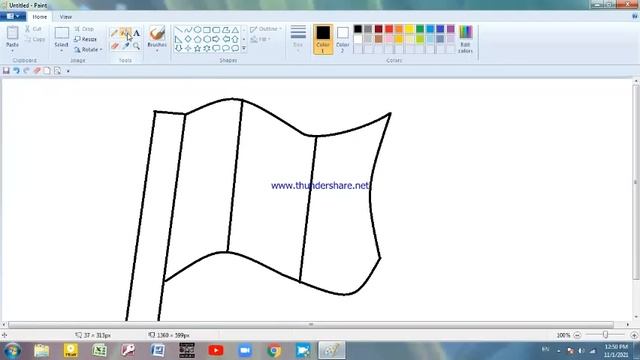640x360 pixels.
Task: Choose the Down arrow shape
Action: point(178,49)
